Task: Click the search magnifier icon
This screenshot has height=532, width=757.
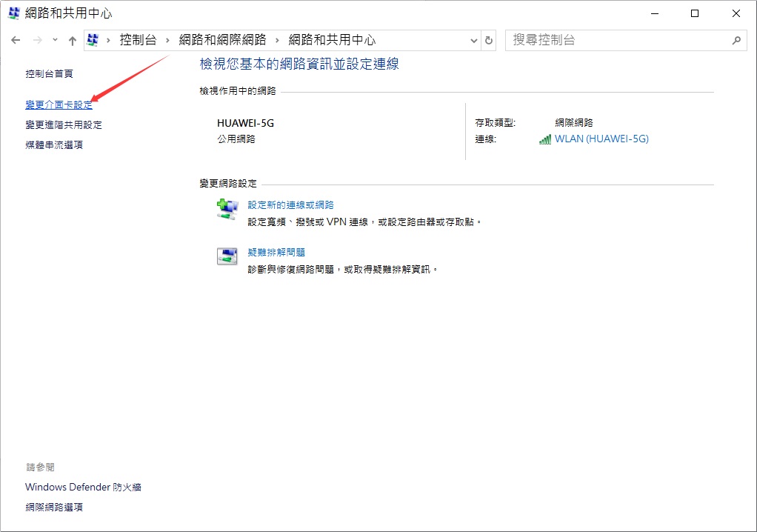Action: [x=736, y=41]
